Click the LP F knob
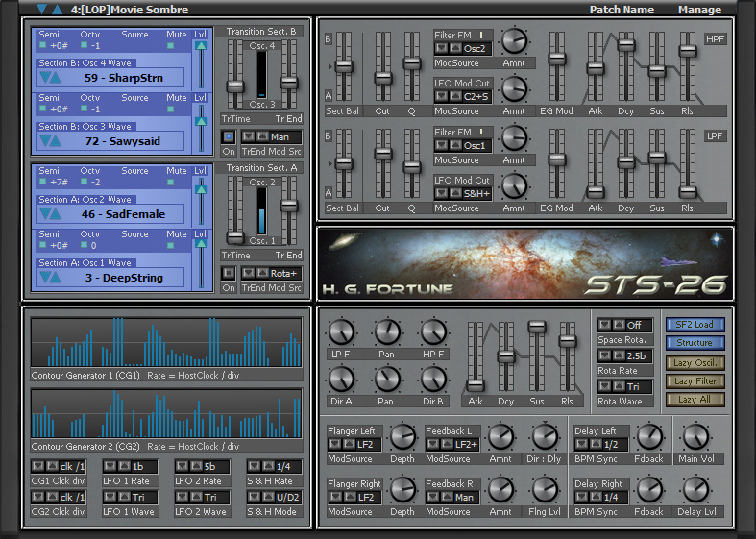 coord(341,332)
